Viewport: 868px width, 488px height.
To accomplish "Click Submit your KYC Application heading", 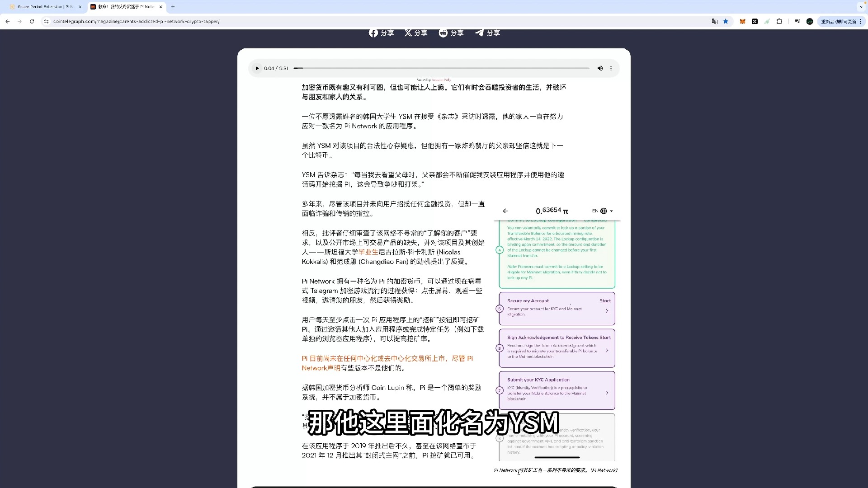I will (x=538, y=380).
